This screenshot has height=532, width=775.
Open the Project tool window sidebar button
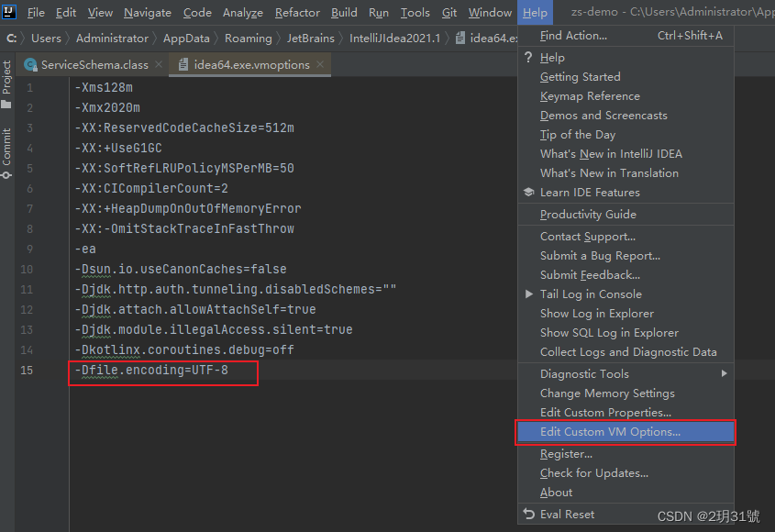pos(6,84)
